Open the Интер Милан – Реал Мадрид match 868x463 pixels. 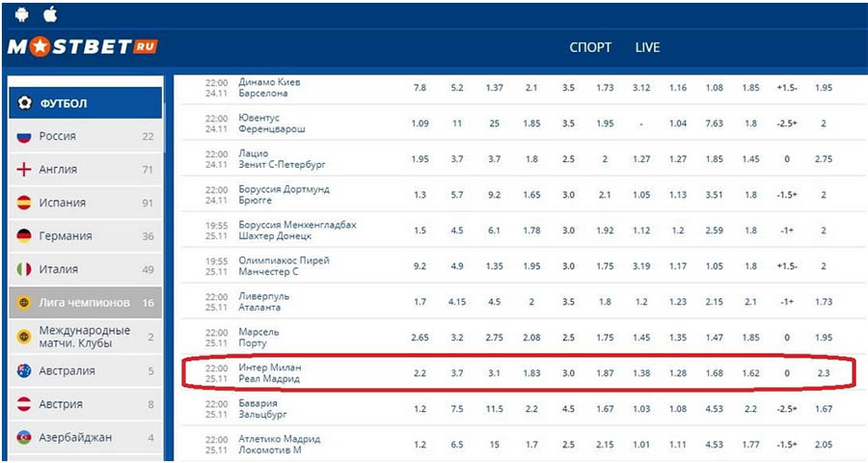[x=269, y=373]
